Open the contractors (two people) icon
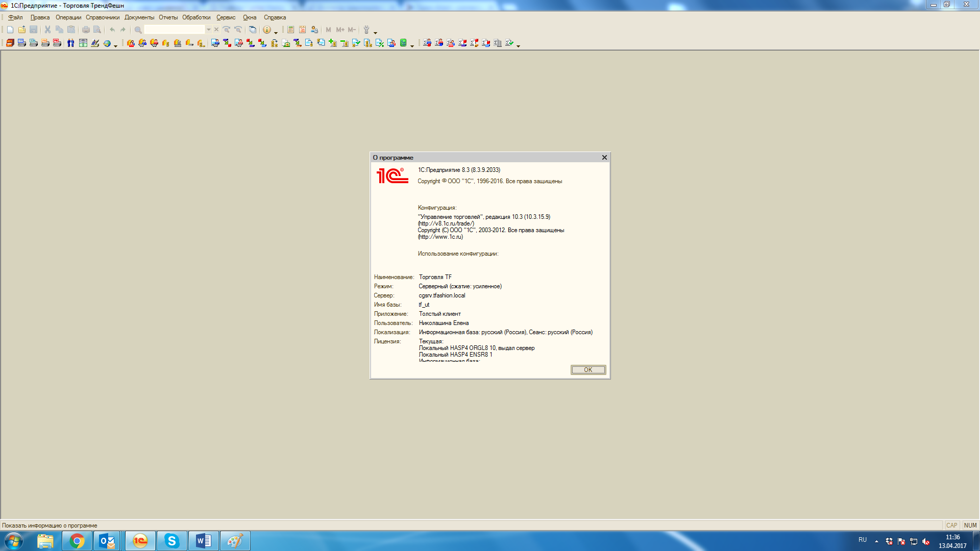Image resolution: width=980 pixels, height=551 pixels. click(71, 43)
